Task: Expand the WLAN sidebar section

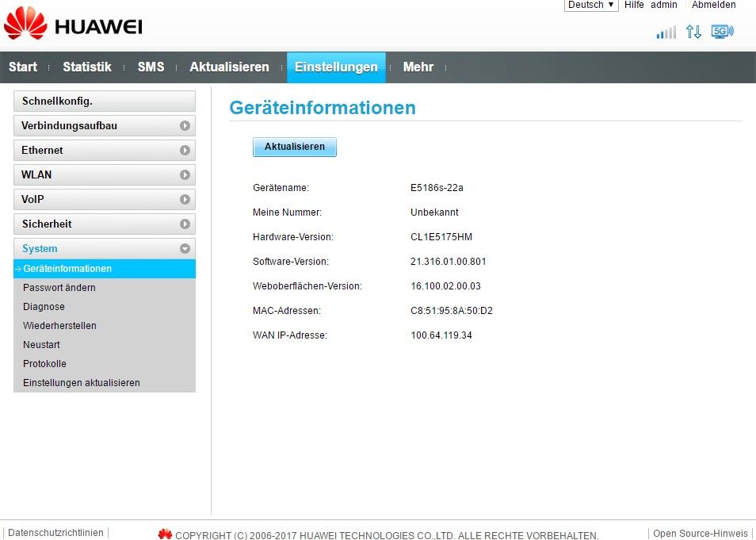Action: point(184,175)
